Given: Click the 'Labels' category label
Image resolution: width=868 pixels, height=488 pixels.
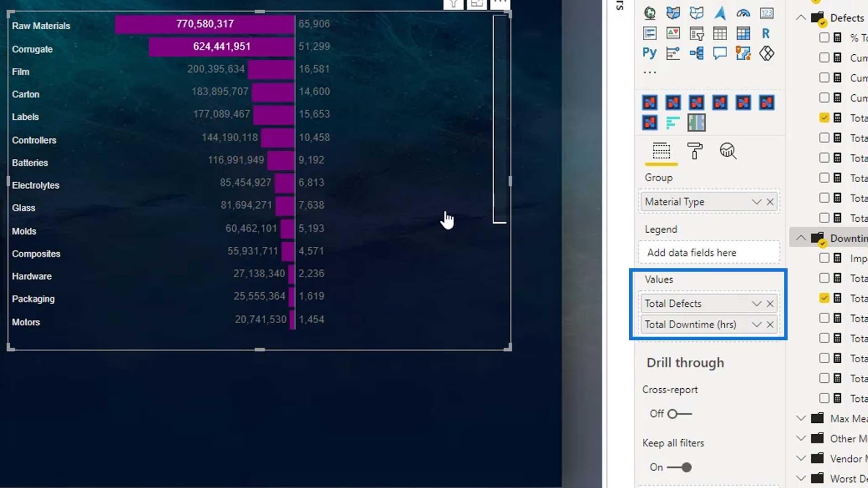Looking at the screenshot, I should click(x=25, y=117).
